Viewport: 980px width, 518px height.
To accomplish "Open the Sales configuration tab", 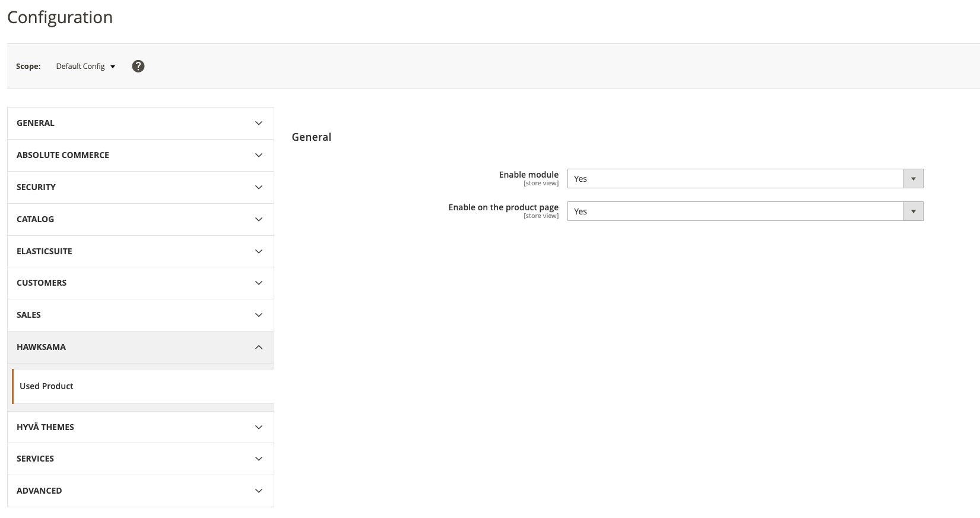I will click(x=28, y=315).
